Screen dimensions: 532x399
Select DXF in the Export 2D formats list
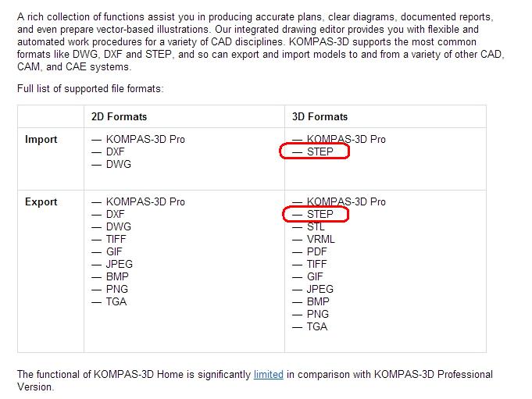tap(116, 214)
